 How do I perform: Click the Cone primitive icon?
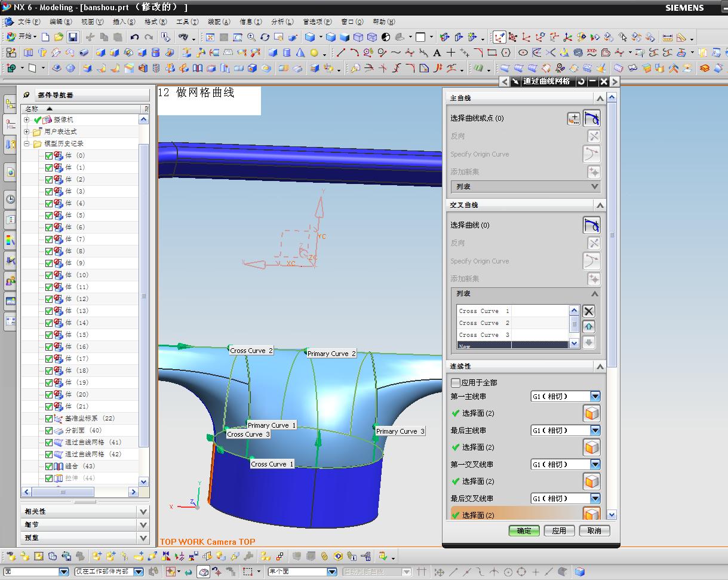tap(300, 53)
